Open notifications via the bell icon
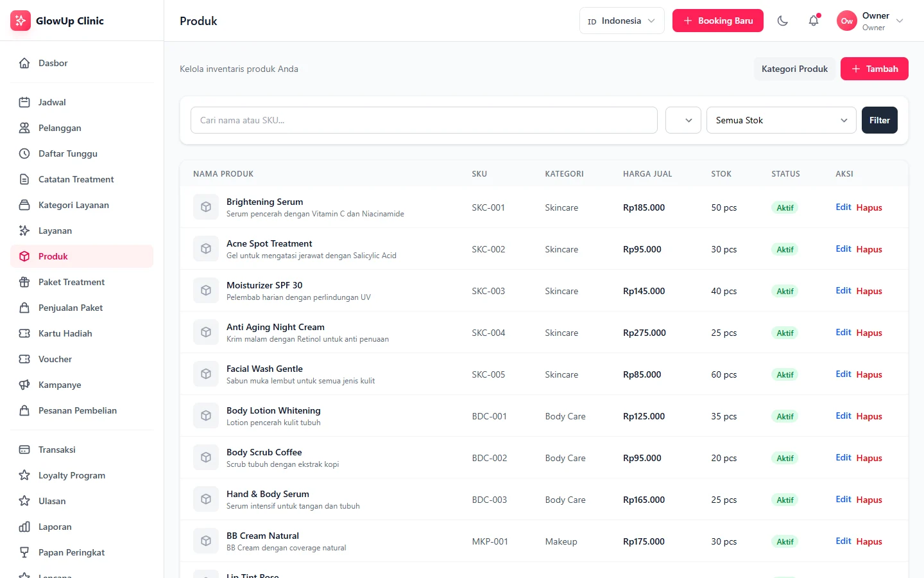This screenshot has width=924, height=578. tap(814, 21)
